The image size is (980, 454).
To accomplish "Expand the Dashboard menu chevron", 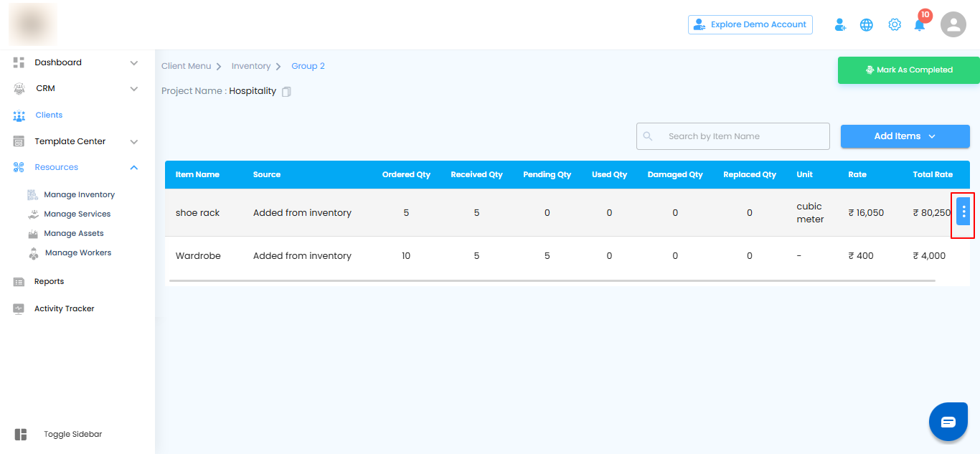I will tap(134, 63).
